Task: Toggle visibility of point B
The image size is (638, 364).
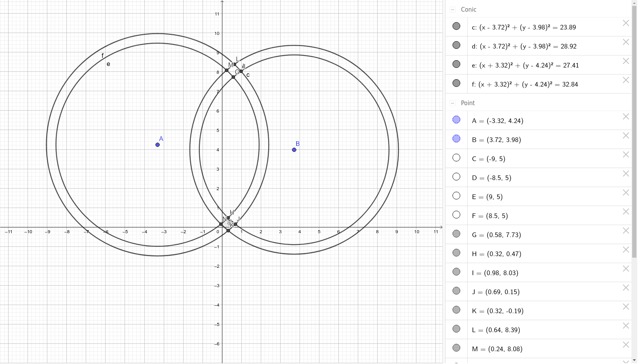Action: (x=456, y=139)
